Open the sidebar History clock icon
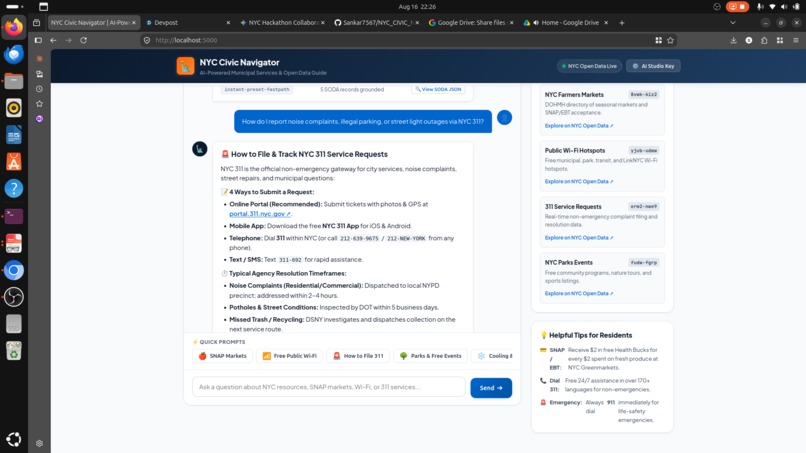Image resolution: width=806 pixels, height=453 pixels. tap(40, 89)
